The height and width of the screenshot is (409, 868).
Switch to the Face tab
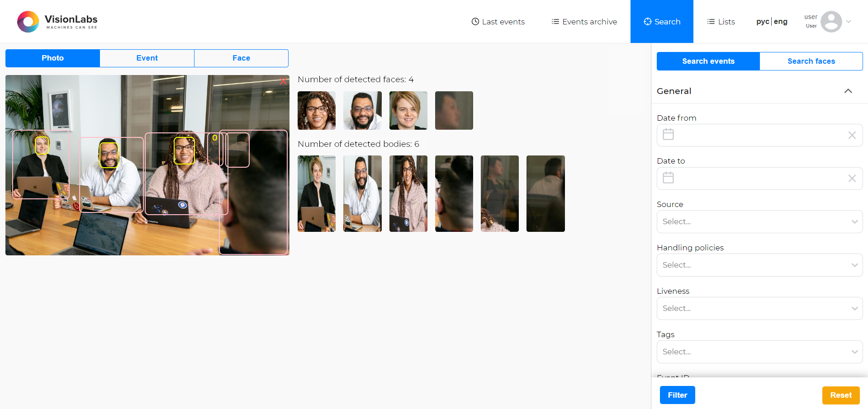[x=241, y=58]
